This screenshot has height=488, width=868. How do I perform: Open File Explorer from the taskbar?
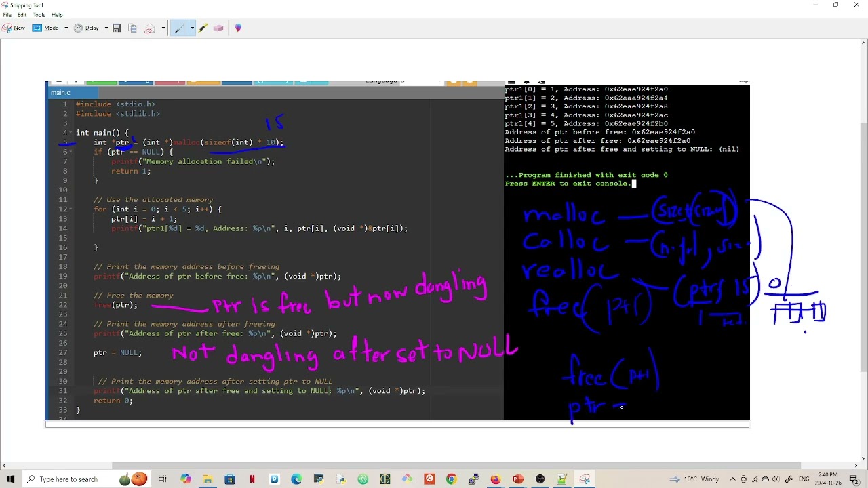208,479
